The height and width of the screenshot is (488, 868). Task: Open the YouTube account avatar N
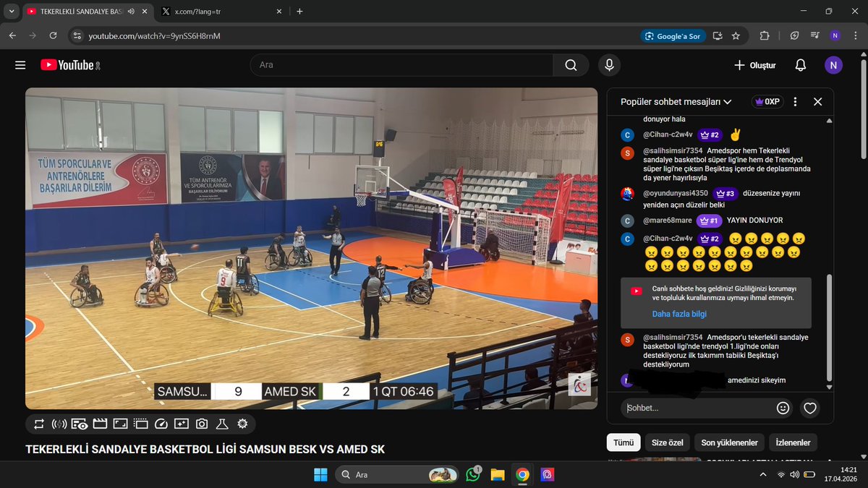click(833, 65)
